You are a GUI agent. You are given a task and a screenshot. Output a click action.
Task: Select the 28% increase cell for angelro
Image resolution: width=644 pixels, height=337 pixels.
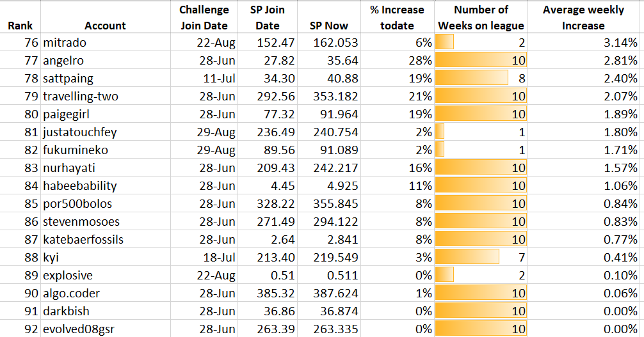click(x=397, y=60)
